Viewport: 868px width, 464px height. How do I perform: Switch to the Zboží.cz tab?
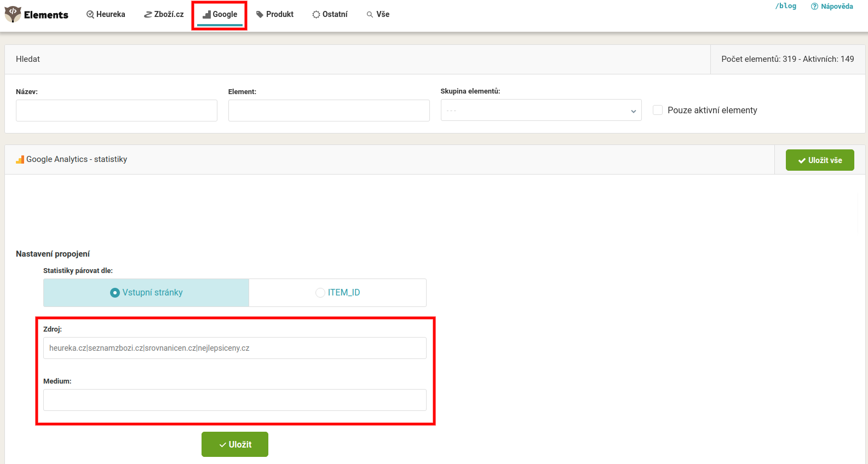point(164,14)
